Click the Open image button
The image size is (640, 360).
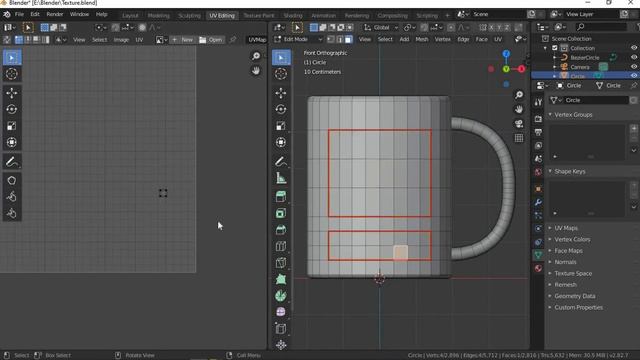[211, 40]
